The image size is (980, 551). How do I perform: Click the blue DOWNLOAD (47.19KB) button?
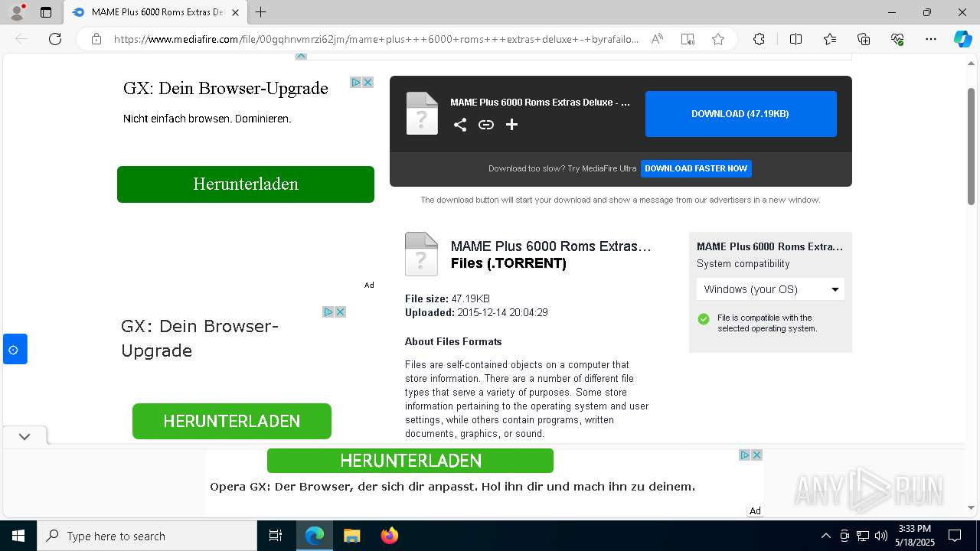pyautogui.click(x=741, y=114)
